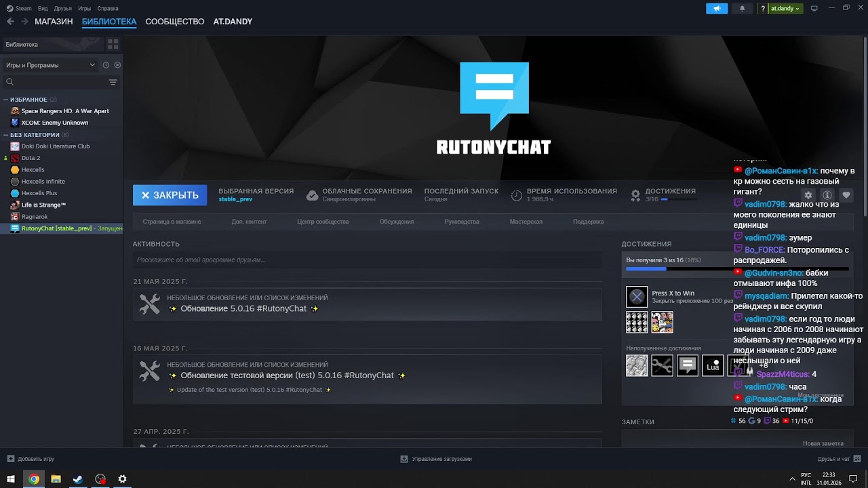Screen dimensions: 868x488
Task: Go to the БИБЛИОТЕКА tab
Action: 109,22
